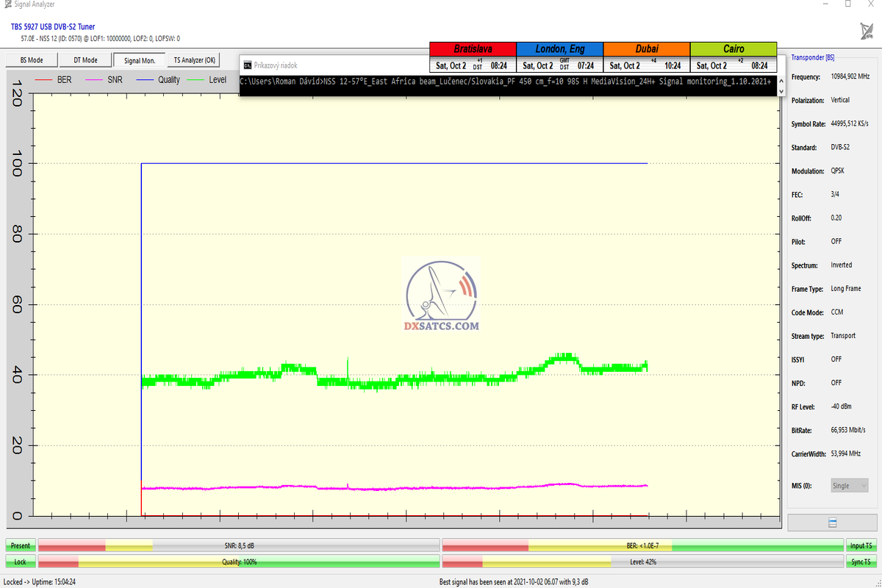The image size is (882, 588).
Task: Click the Level legend entry
Action: click(207, 80)
